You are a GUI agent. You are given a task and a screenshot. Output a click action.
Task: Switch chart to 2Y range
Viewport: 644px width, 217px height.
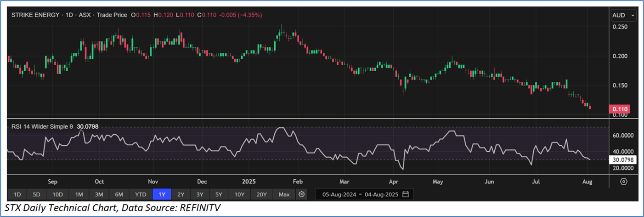181,194
